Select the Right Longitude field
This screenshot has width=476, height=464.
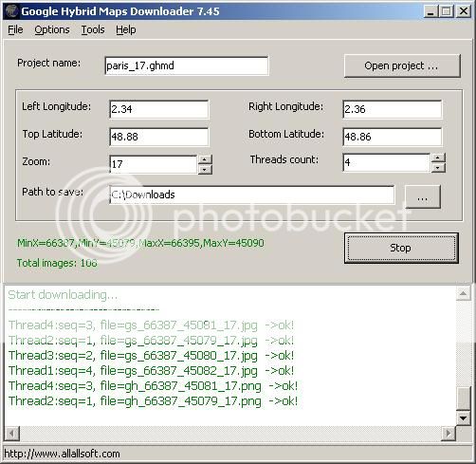[393, 109]
